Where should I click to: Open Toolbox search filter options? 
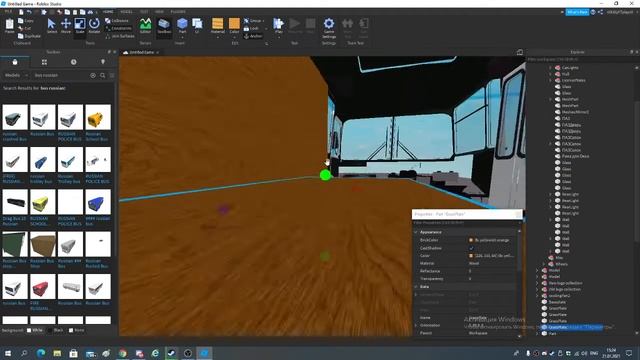coord(112,76)
